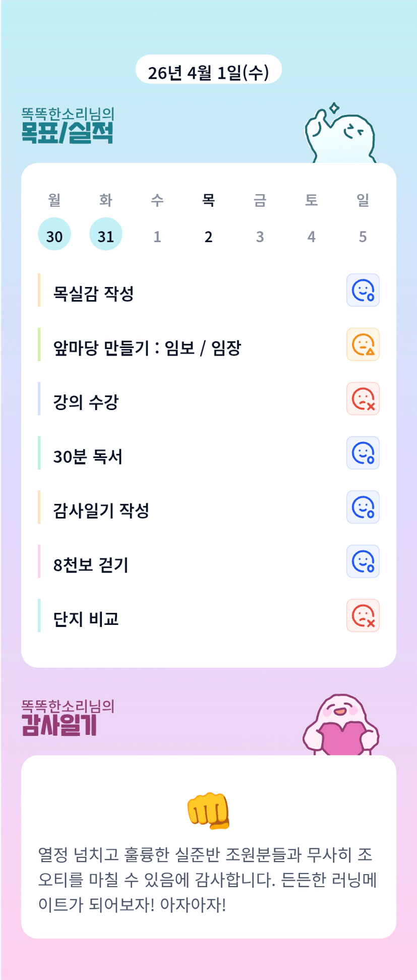Click status icon for 8천보 걷기
The height and width of the screenshot is (980, 417).
(x=363, y=561)
